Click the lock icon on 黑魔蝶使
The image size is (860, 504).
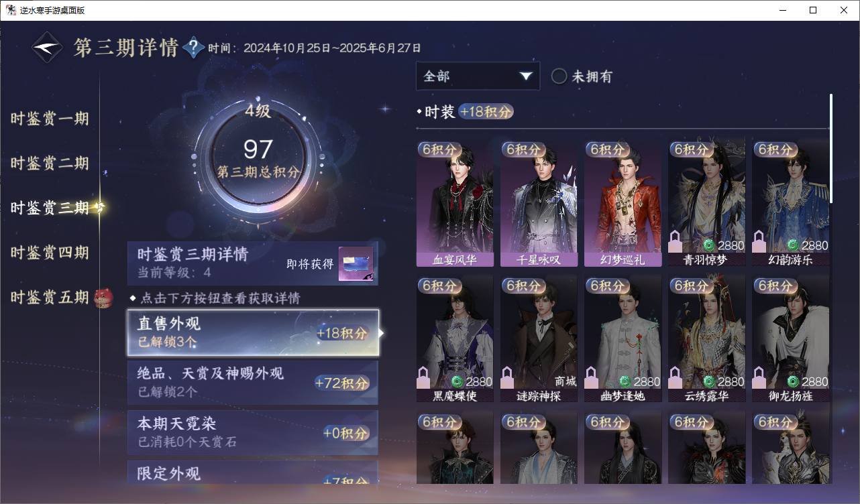(x=423, y=377)
